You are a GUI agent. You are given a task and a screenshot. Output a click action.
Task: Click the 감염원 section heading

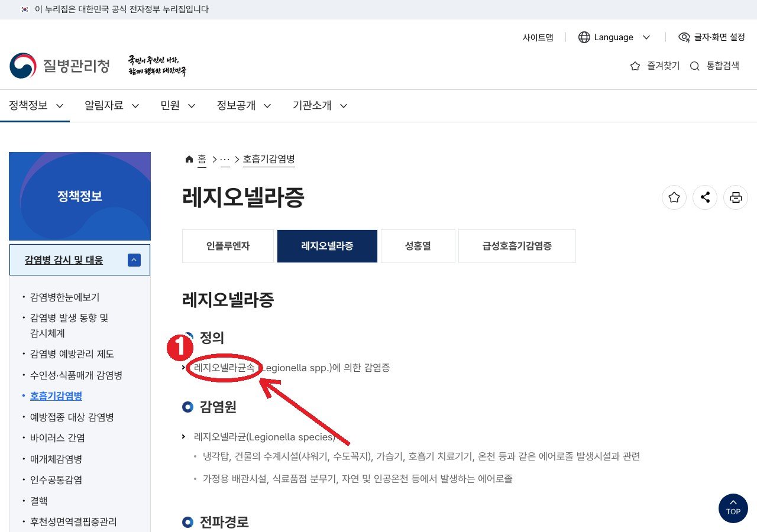pyautogui.click(x=218, y=407)
